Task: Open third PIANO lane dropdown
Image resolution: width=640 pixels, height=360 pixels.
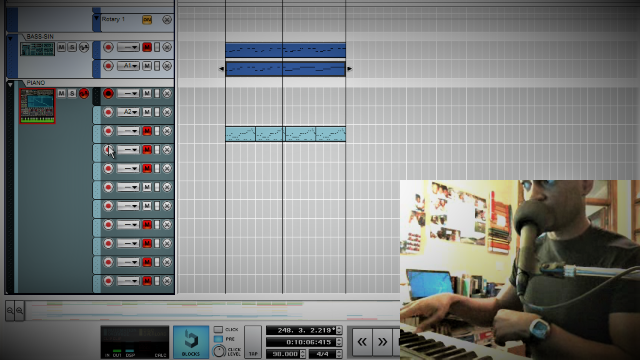Action: (128, 131)
